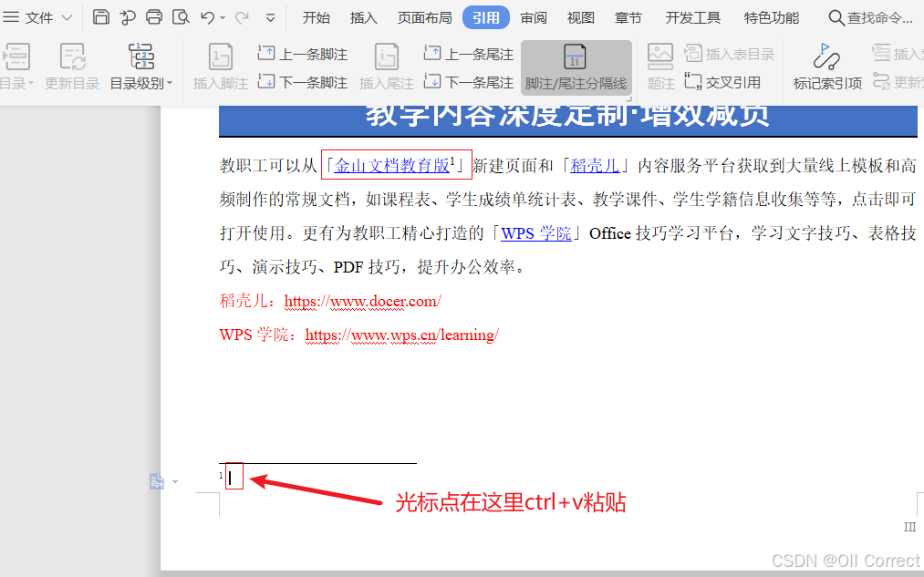Open the 目录级别 dropdown
The image size is (924, 577).
click(141, 67)
